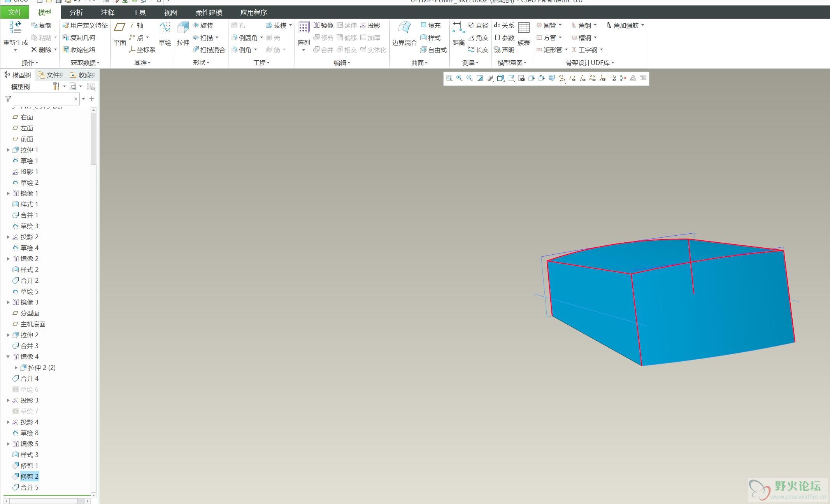The height and width of the screenshot is (504, 830).
Task: Click Zoom Out in graphics toolbar
Action: [470, 78]
